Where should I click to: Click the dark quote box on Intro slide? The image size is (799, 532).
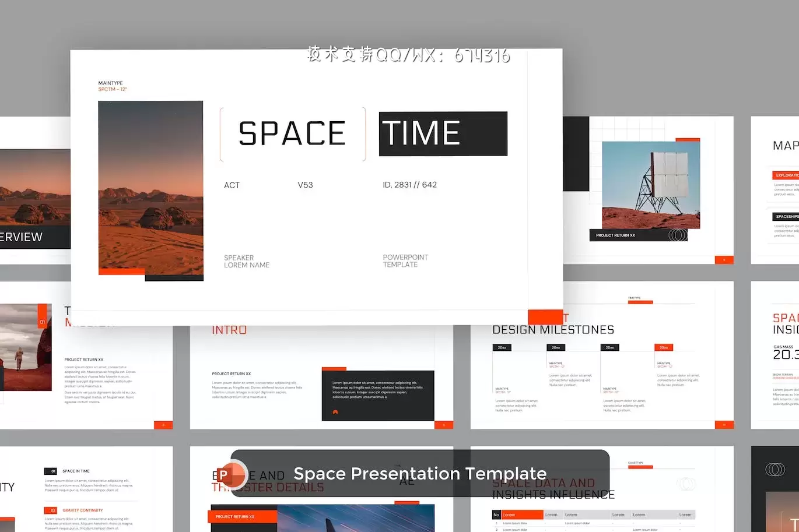click(x=378, y=395)
